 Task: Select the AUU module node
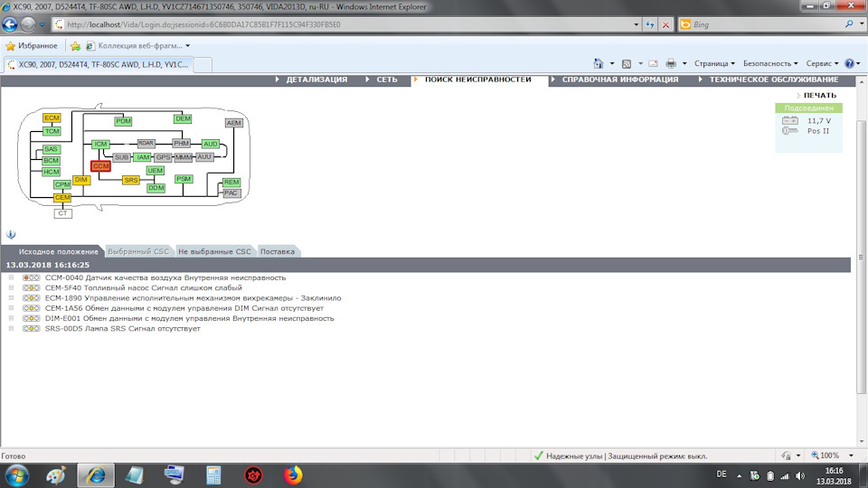[203, 157]
